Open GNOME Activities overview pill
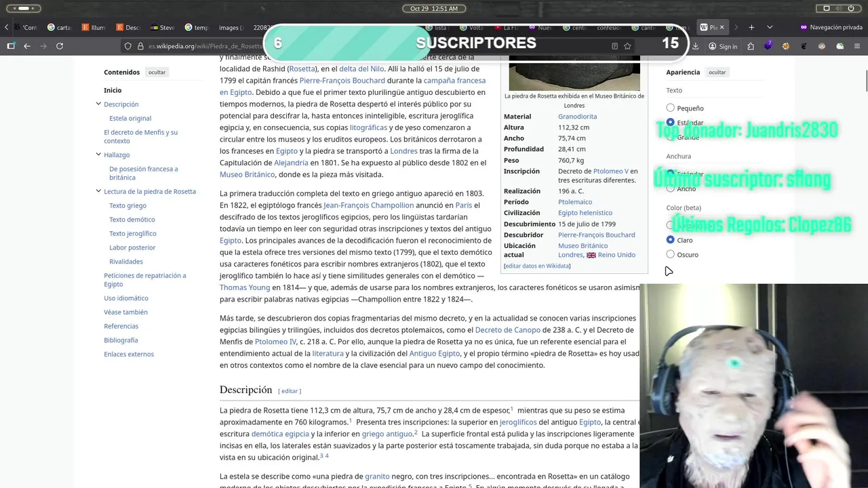The image size is (868, 488). click(x=23, y=8)
